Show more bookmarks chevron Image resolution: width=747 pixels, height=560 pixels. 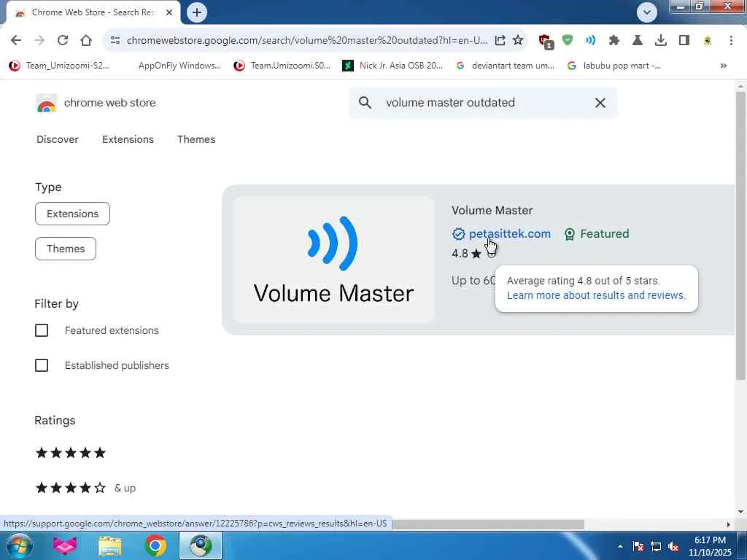tap(723, 66)
